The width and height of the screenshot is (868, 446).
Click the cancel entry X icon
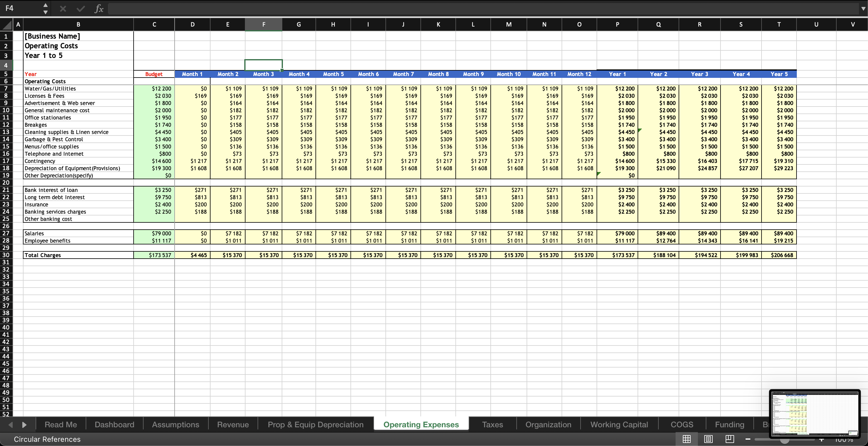[63, 9]
